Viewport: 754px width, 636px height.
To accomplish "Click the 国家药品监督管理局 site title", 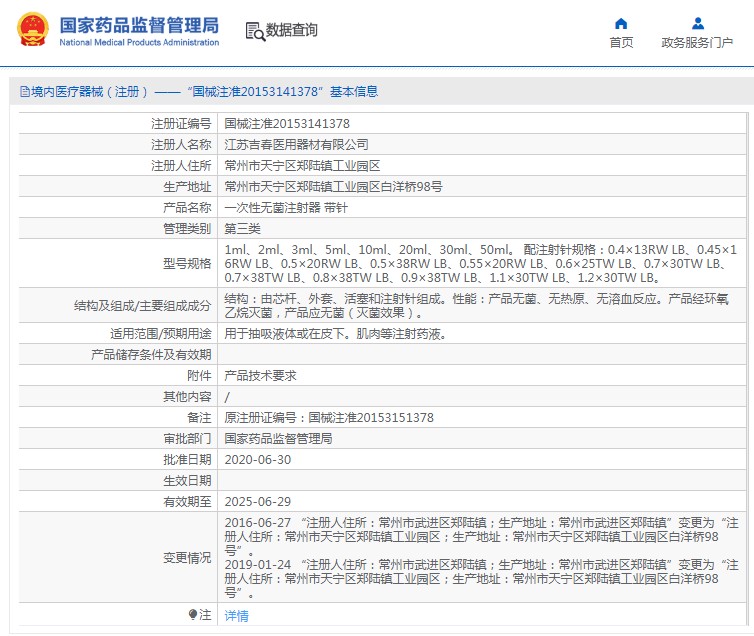I will point(138,25).
